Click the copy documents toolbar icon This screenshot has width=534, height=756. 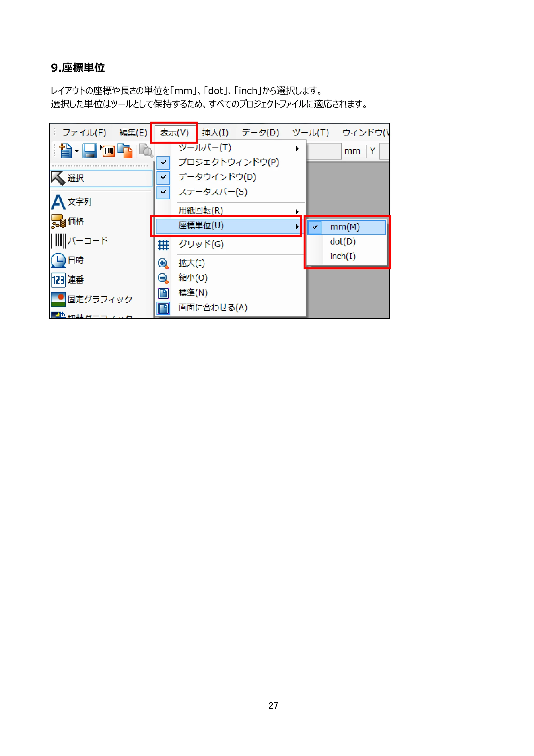coord(125,151)
